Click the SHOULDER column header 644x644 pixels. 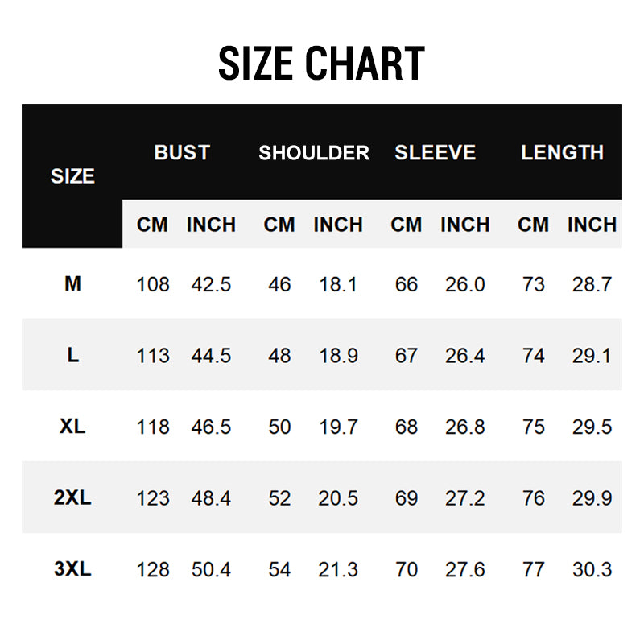[x=314, y=152]
